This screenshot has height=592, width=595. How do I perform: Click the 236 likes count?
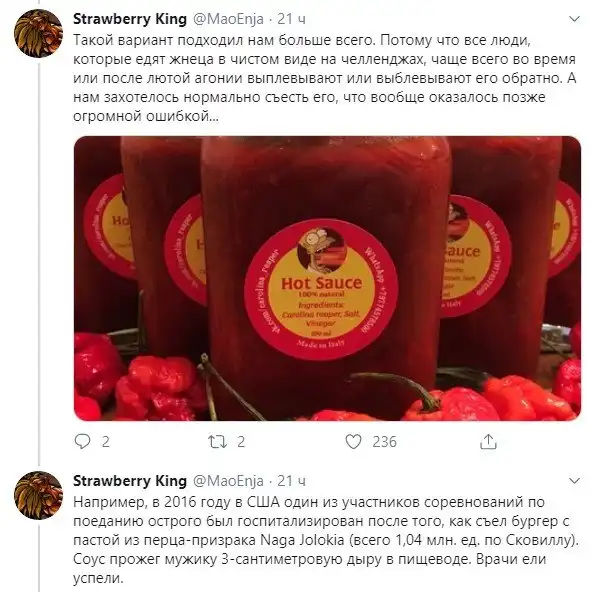[384, 442]
